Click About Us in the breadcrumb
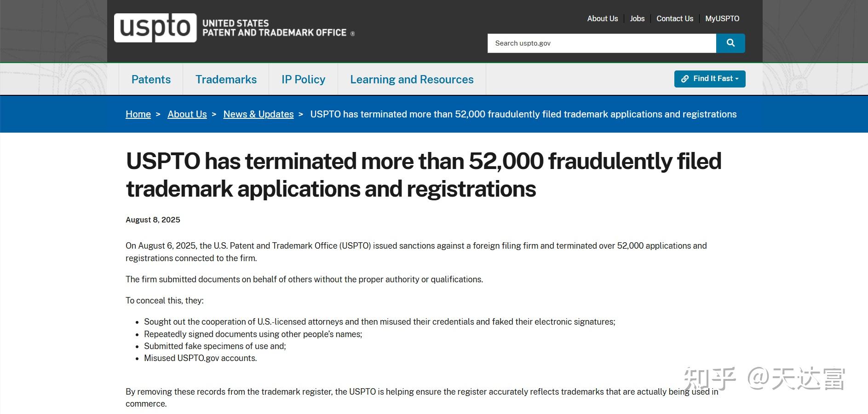The image size is (868, 414). 187,114
